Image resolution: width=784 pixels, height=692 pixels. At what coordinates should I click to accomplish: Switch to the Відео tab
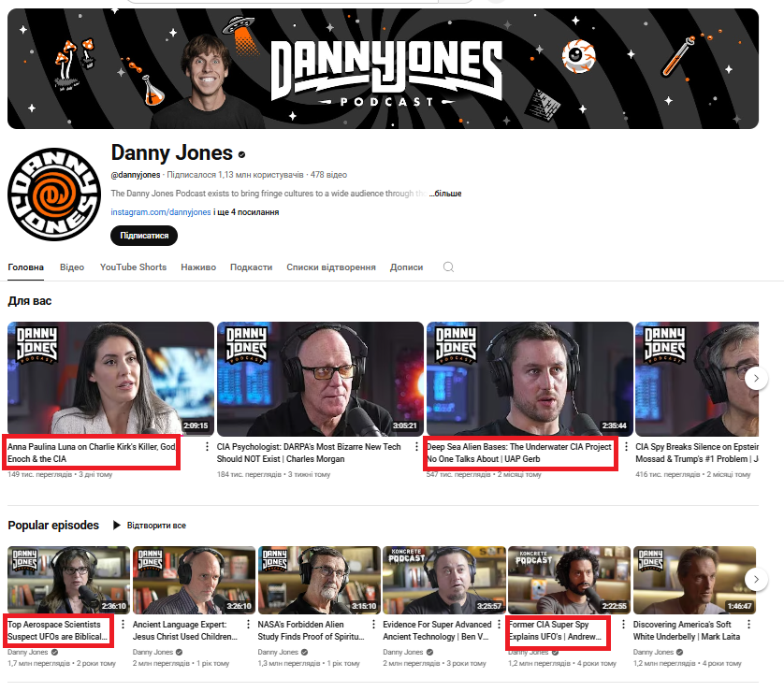[x=72, y=267]
